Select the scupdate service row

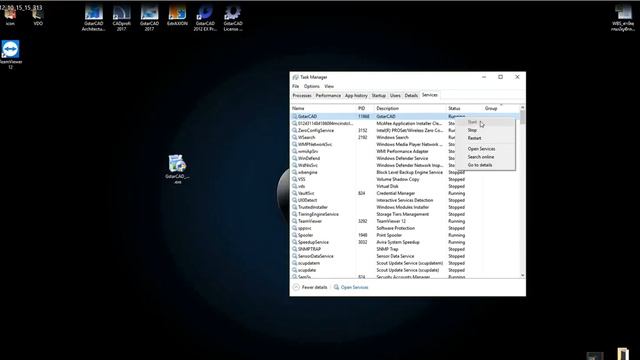coord(405,270)
